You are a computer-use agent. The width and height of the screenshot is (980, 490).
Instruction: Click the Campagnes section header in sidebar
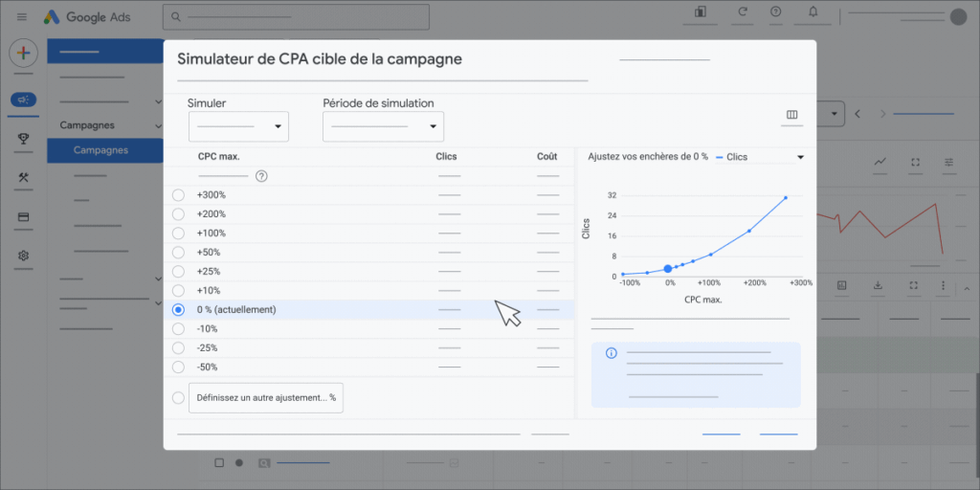tap(87, 125)
